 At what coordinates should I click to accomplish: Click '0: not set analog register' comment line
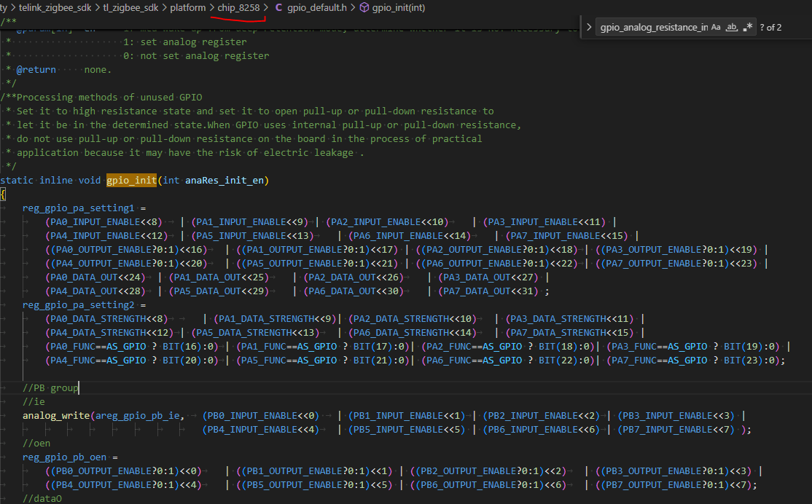tap(196, 56)
